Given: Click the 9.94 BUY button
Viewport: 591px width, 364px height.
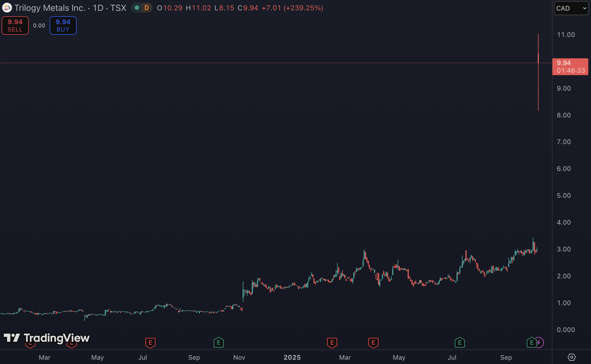Looking at the screenshot, I should coord(63,25).
